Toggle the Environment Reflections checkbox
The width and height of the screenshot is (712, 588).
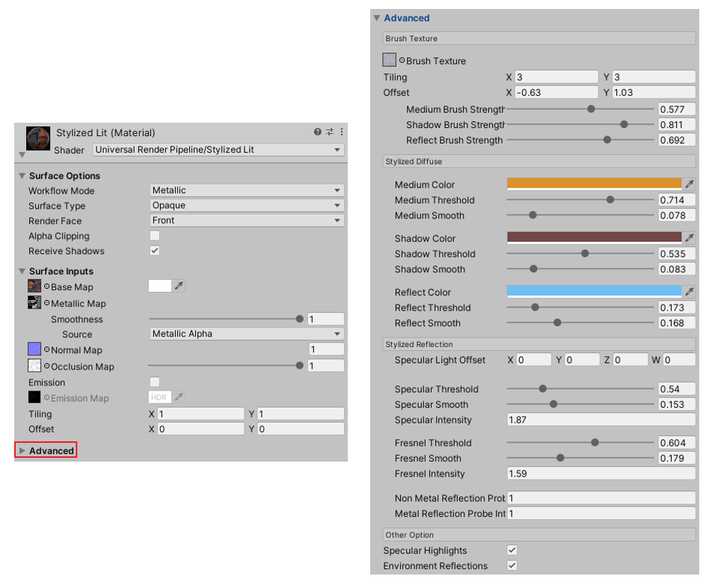(512, 566)
